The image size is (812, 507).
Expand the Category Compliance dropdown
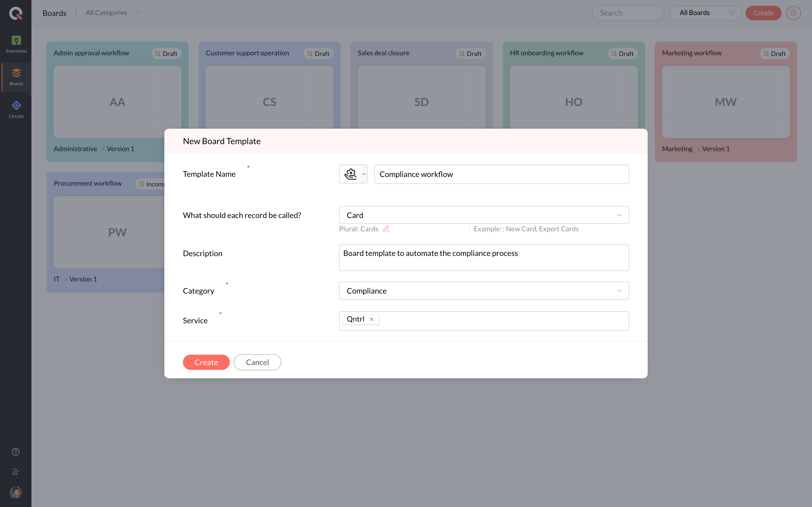484,291
